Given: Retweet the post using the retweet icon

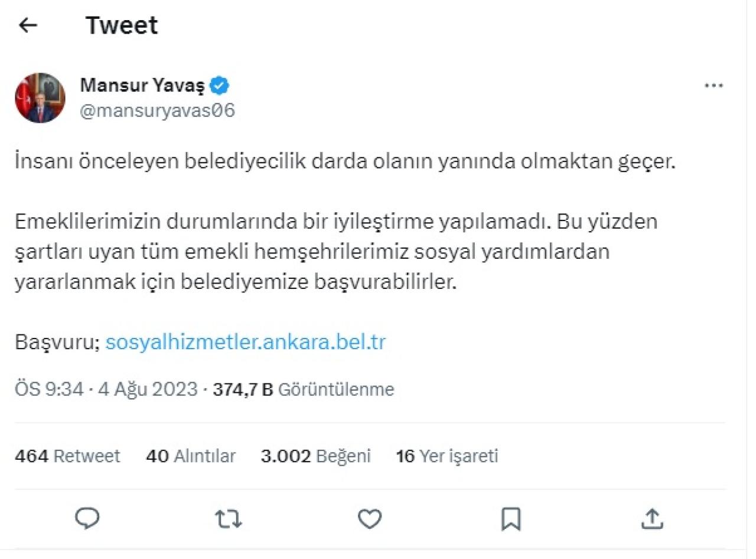Looking at the screenshot, I should [229, 519].
